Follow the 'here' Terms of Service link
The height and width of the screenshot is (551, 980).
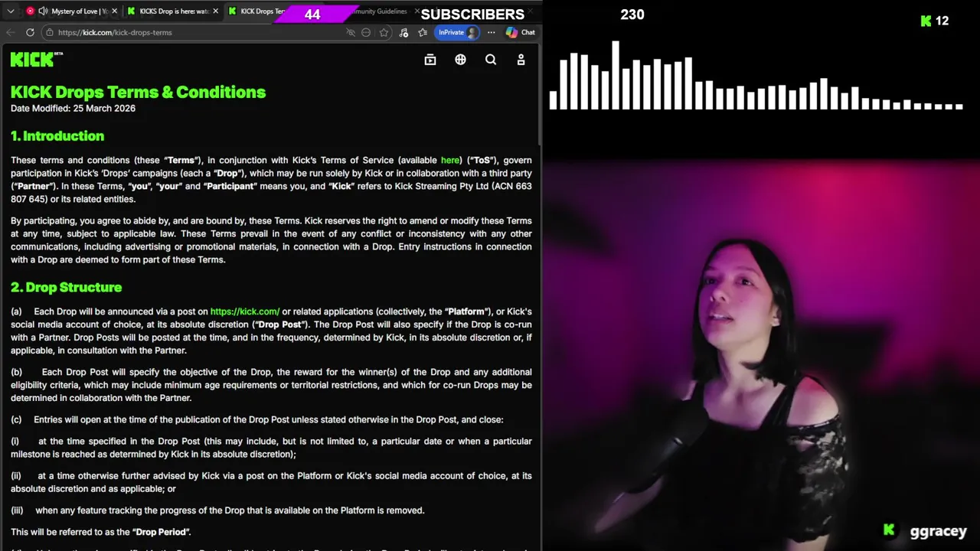click(450, 160)
